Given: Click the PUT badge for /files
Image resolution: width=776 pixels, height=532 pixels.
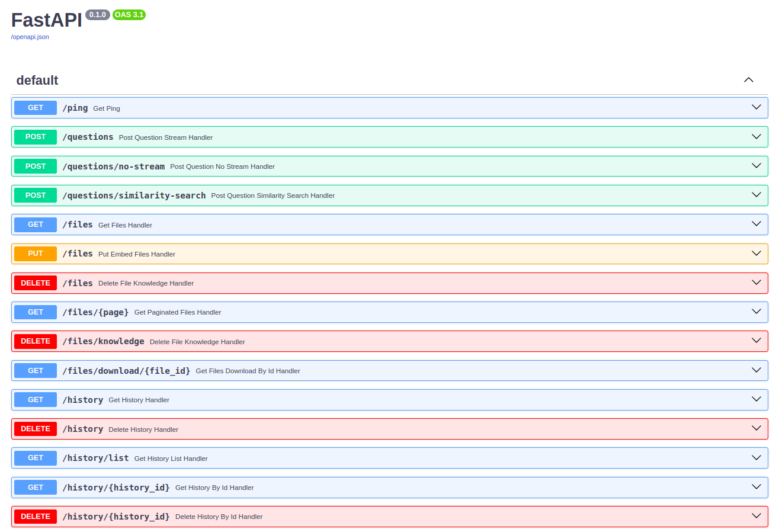Looking at the screenshot, I should pyautogui.click(x=36, y=254).
